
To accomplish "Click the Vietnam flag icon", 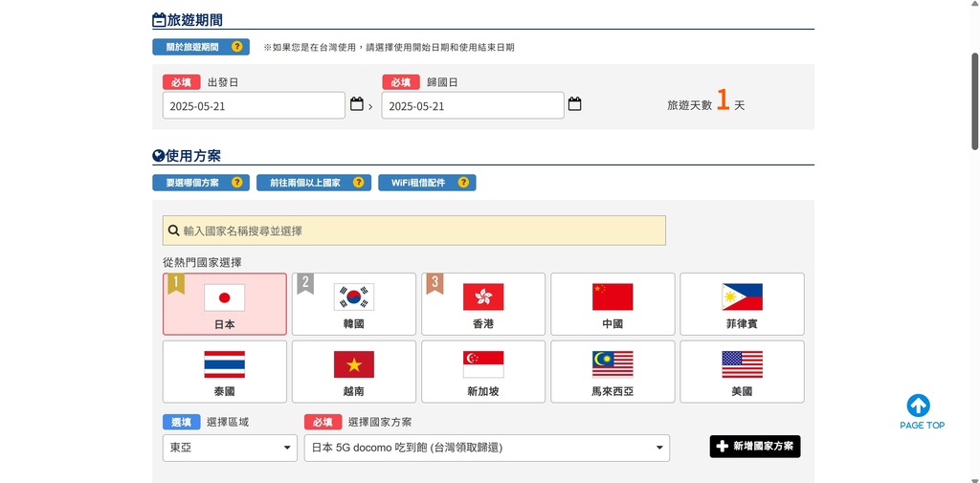I will click(x=354, y=364).
